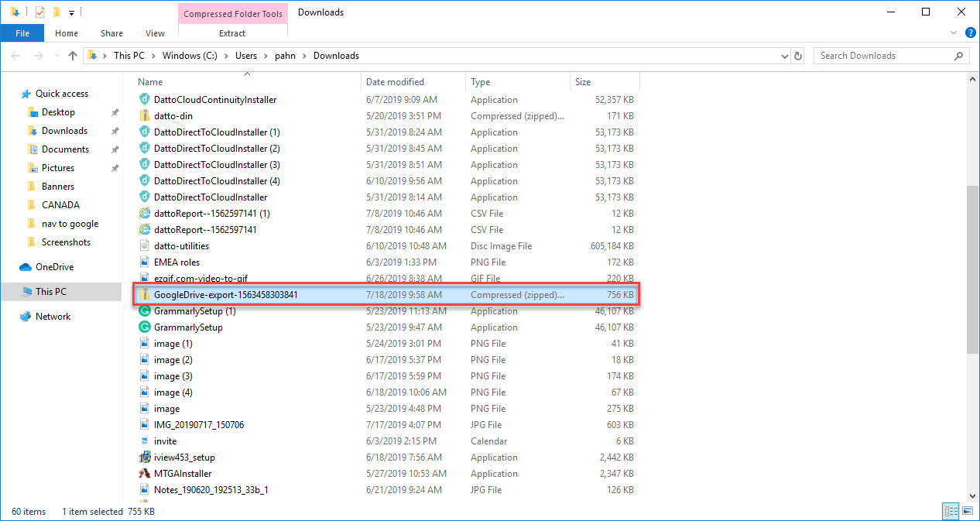The height and width of the screenshot is (521, 980).
Task: Click the invite calendar file icon
Action: 144,441
